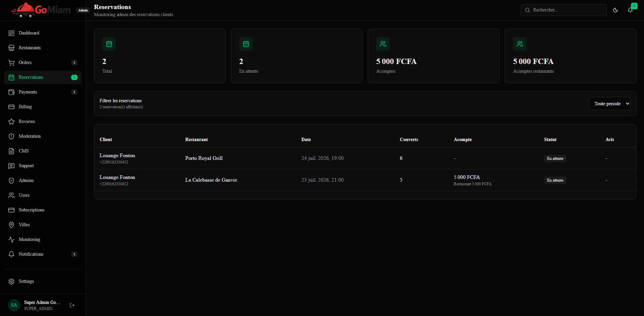Viewport: 644px width, 316px height.
Task: Click the Reservations calendar icon in sidebar
Action: (11, 77)
